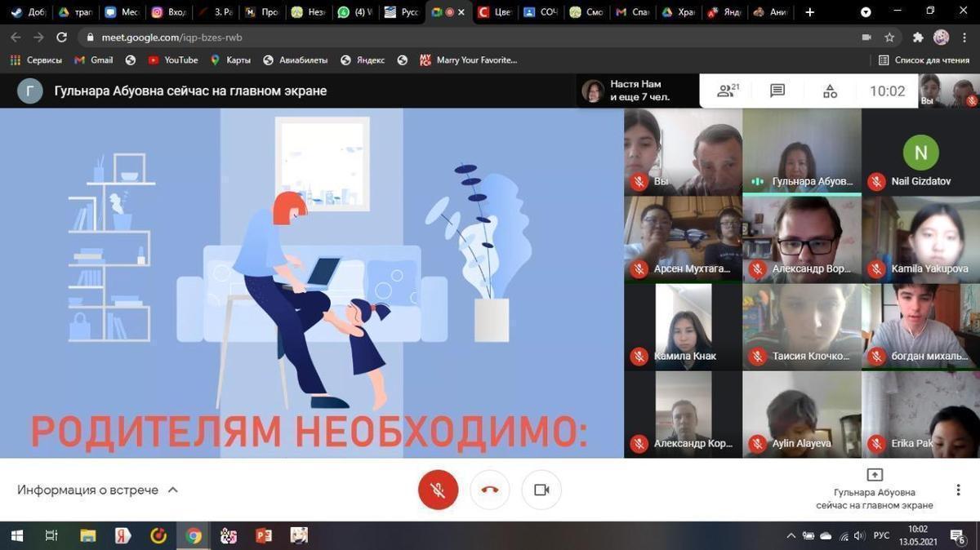The image size is (980, 550).
Task: Launch Yandex Browser from the taskbar
Action: 122,536
